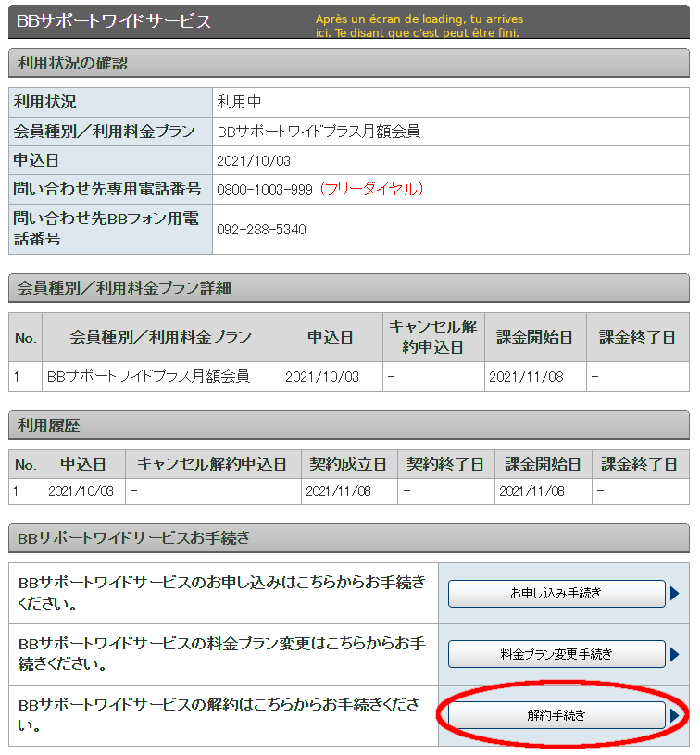
Task: Click the 2021/11/08 contract date in usage history
Action: (338, 491)
